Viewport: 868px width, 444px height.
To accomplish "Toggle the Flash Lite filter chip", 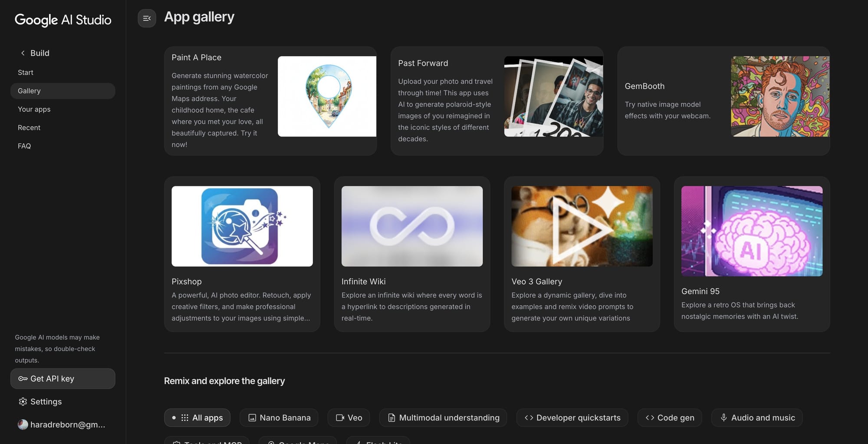I will (378, 441).
